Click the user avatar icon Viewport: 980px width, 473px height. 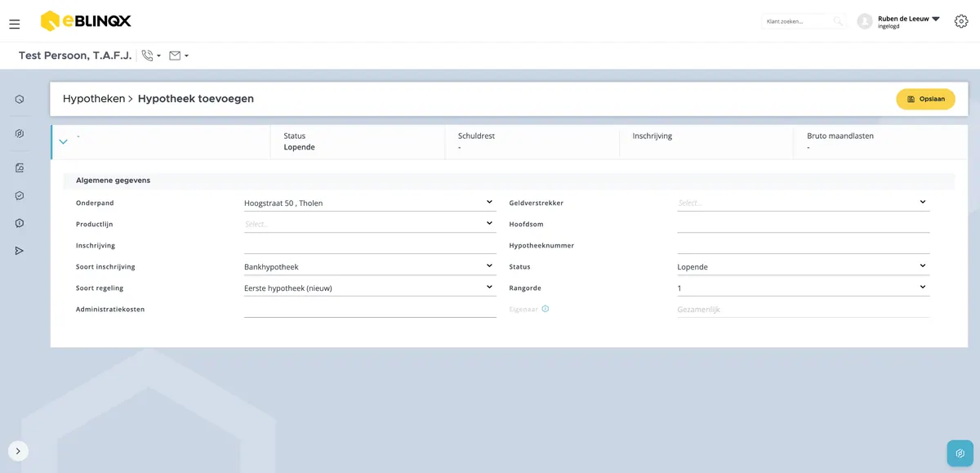point(865,21)
